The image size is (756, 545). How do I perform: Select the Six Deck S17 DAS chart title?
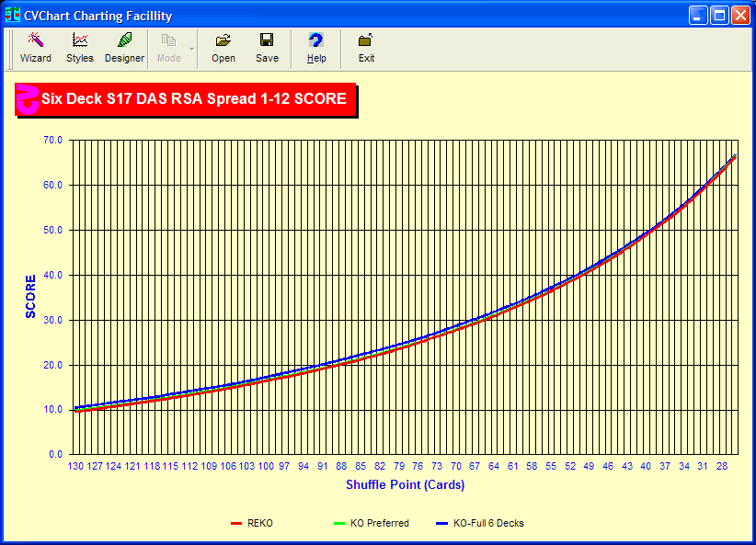194,99
